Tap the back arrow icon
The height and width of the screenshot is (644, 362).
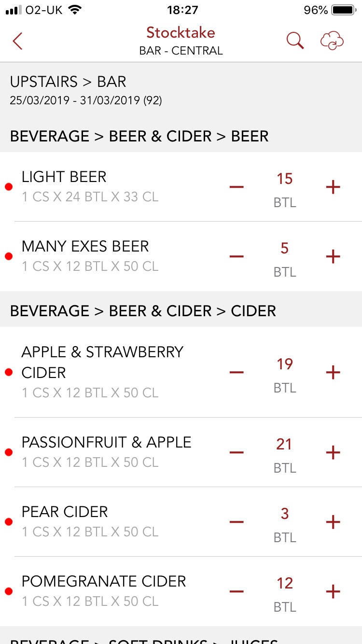pos(18,41)
